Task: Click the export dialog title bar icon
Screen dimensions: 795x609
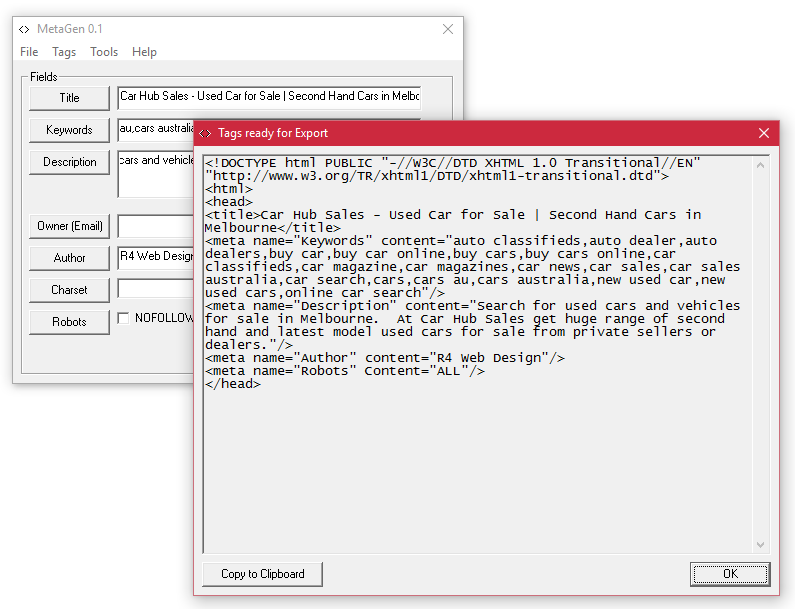Action: click(x=205, y=133)
